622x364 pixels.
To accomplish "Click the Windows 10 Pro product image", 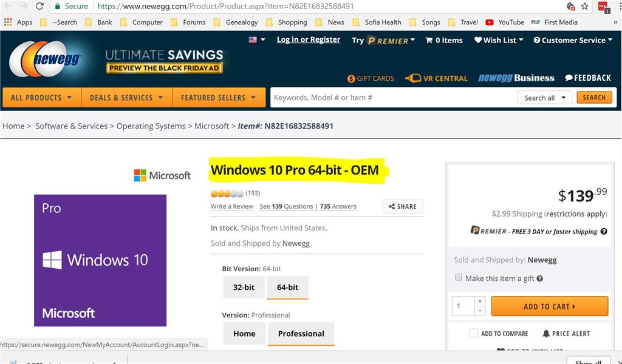I will tap(100, 261).
